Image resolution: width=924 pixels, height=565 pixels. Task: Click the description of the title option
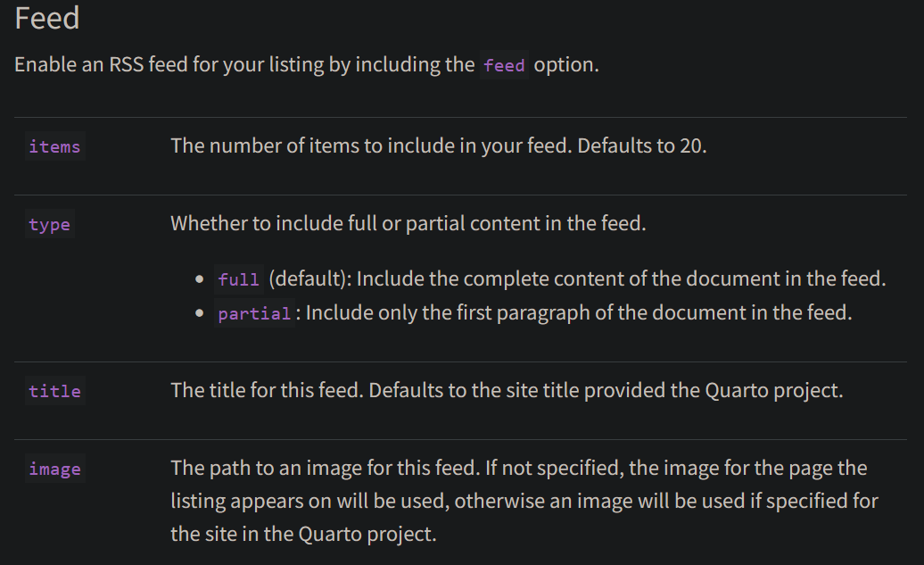tap(507, 390)
